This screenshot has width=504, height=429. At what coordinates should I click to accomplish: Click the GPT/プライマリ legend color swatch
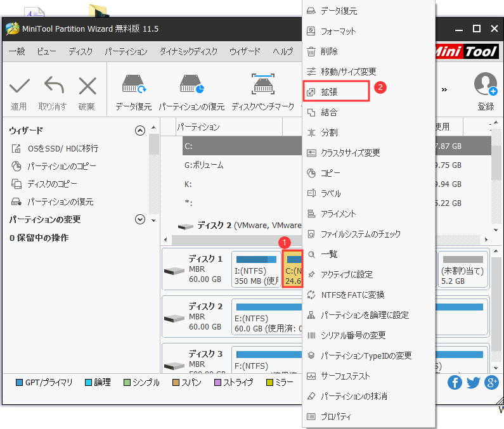pyautogui.click(x=19, y=382)
